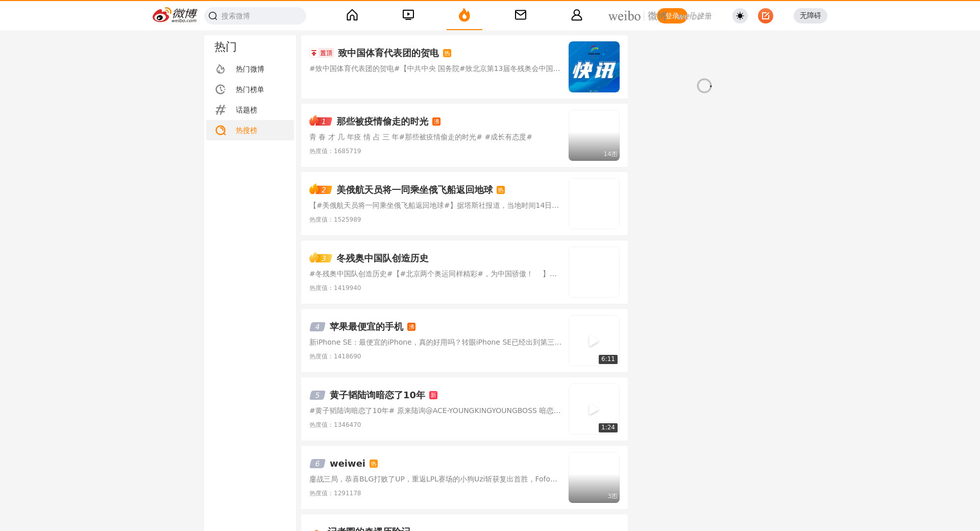The image size is (980, 531).
Task: Toggle the light/dark theme sun icon
Action: 740,16
